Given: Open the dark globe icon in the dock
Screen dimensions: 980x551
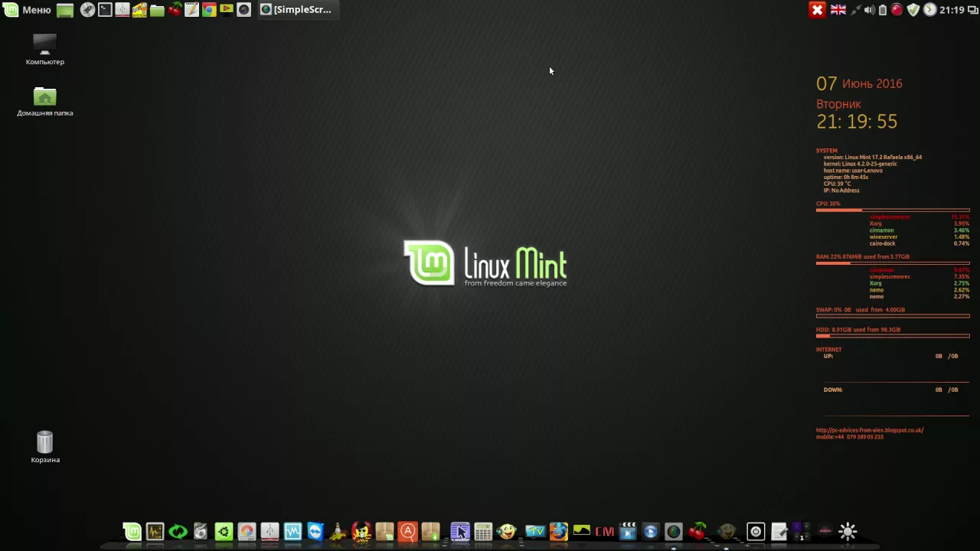Looking at the screenshot, I should tap(673, 531).
